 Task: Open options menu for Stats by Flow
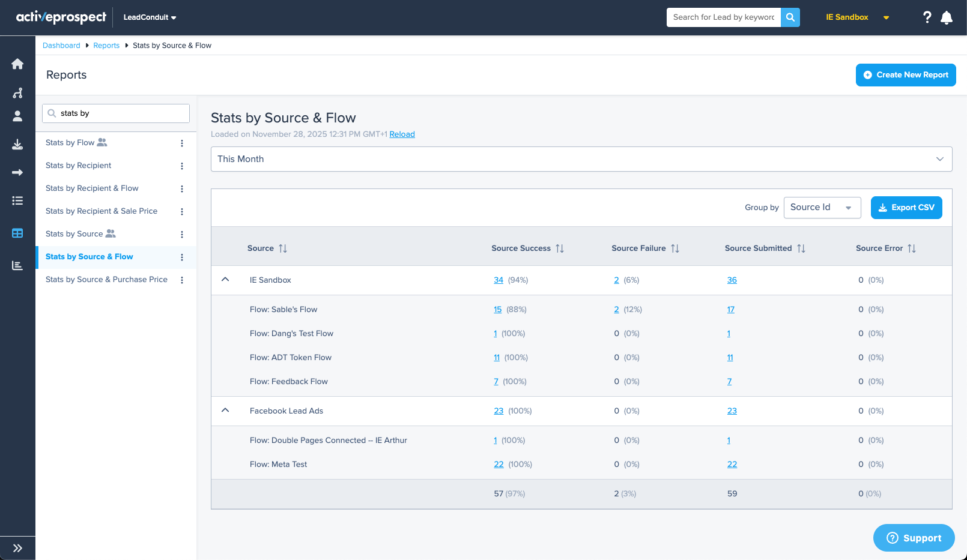click(182, 143)
